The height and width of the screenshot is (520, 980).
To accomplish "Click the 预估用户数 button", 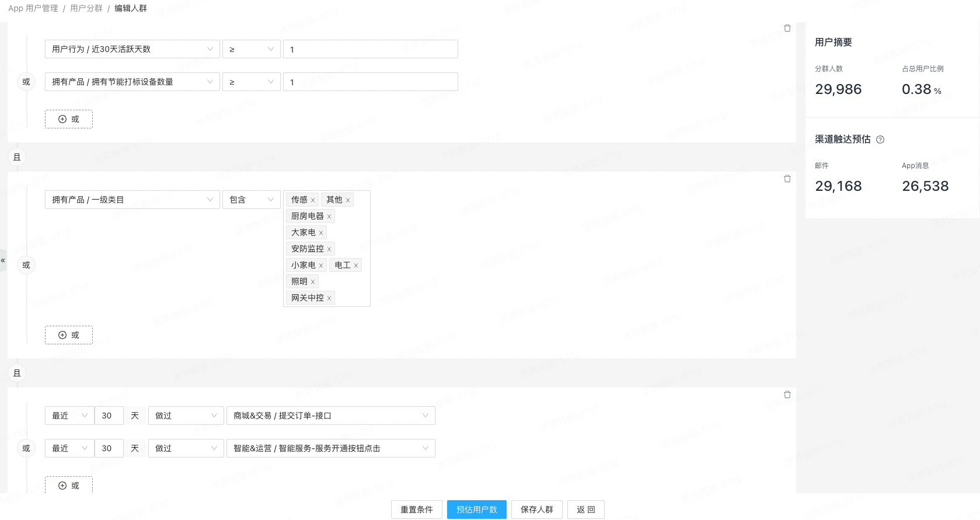I will (x=477, y=509).
